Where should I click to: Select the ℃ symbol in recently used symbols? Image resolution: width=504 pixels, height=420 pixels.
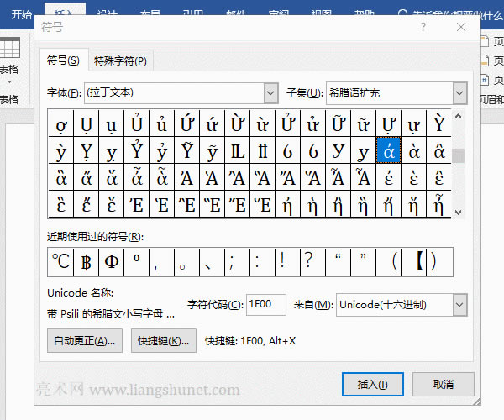[x=61, y=262]
